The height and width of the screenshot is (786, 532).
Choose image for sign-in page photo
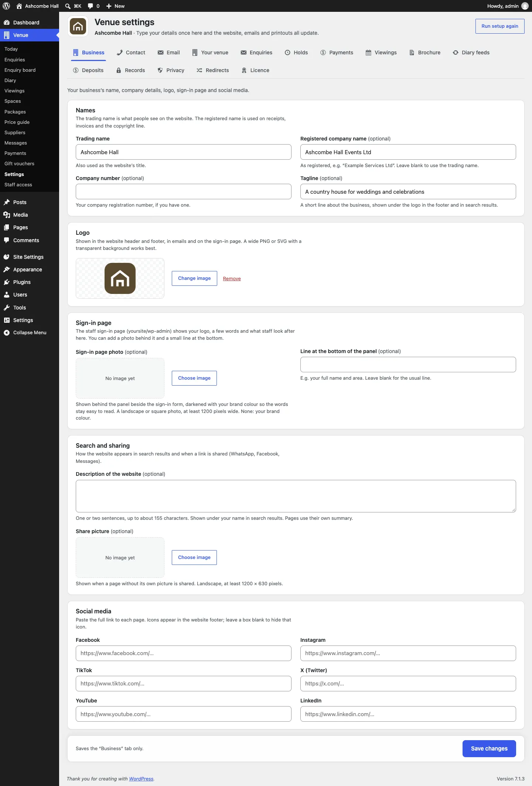(x=194, y=378)
